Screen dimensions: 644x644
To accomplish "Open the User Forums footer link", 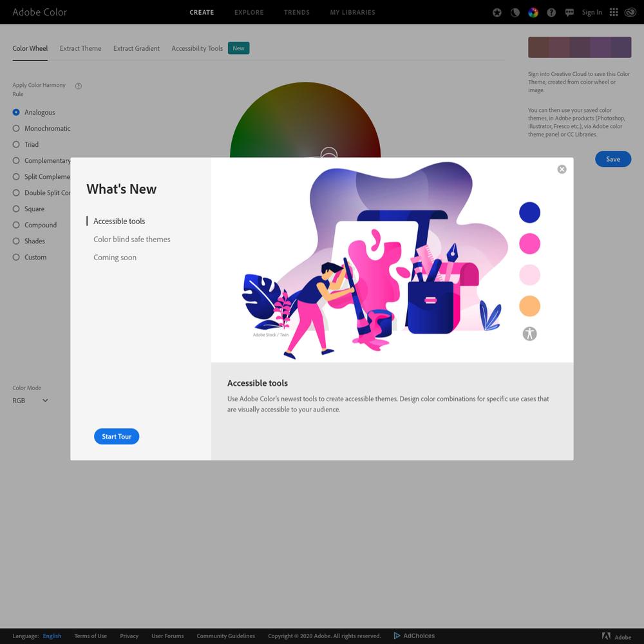I will (167, 636).
